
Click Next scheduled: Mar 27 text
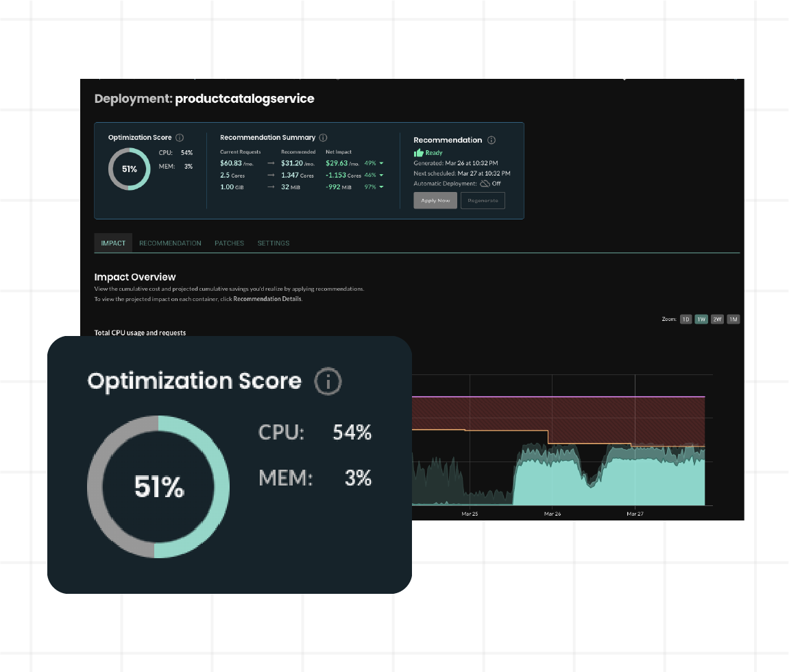coord(462,173)
